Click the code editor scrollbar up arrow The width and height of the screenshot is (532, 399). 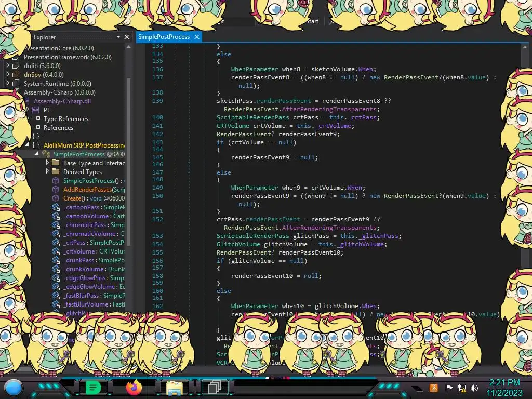coord(525,47)
